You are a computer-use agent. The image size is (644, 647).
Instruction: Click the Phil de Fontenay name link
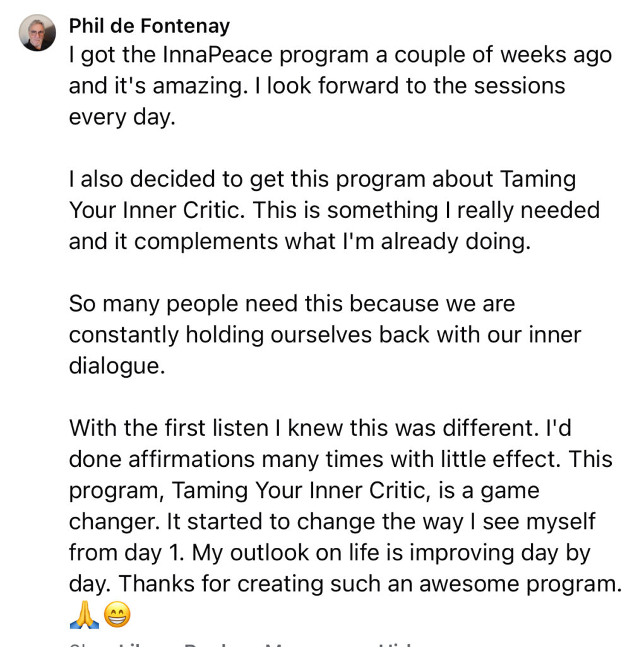click(x=149, y=25)
